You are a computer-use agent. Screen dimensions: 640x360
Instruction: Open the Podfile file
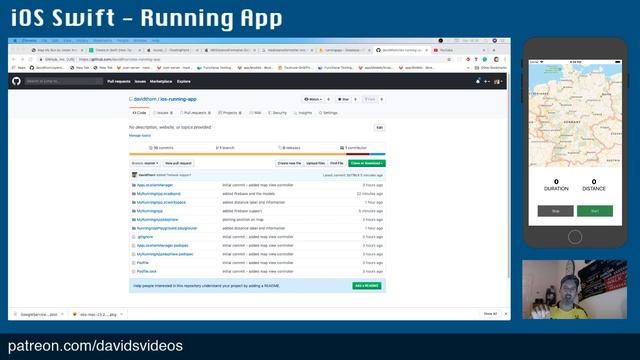(x=142, y=263)
